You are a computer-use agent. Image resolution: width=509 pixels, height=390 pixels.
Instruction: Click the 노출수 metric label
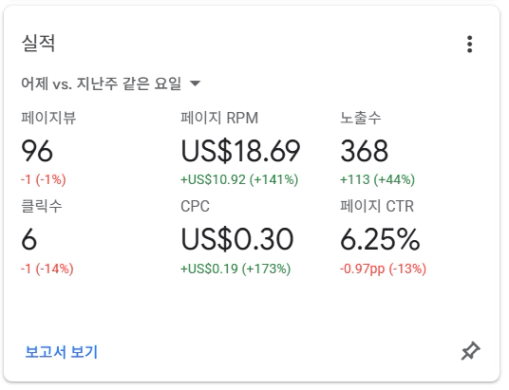[x=360, y=118]
